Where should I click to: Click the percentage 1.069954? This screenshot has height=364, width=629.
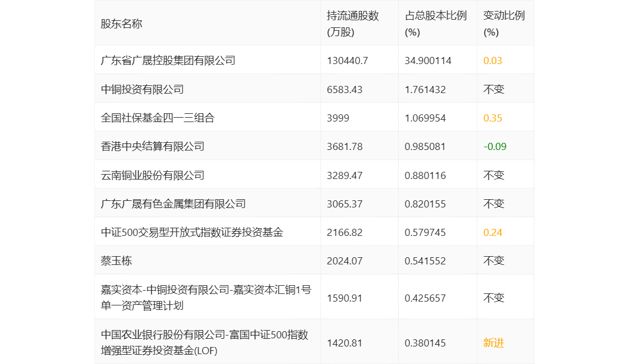click(x=425, y=118)
